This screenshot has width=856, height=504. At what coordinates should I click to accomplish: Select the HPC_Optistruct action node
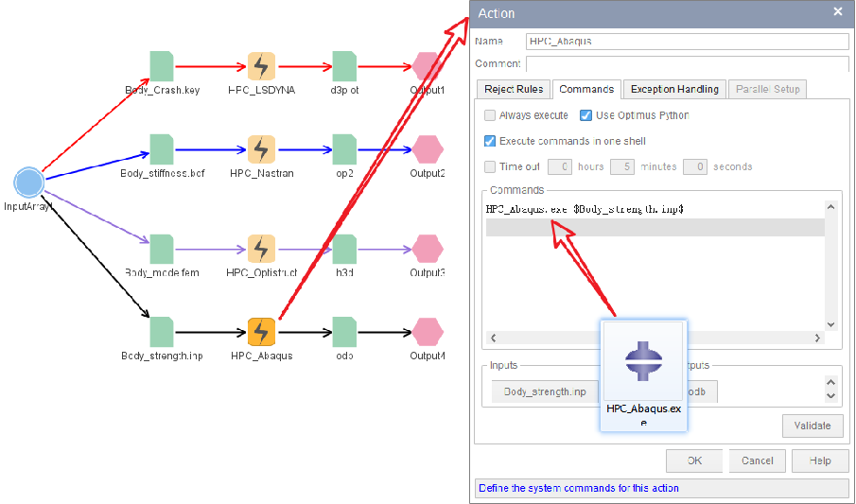(x=261, y=249)
